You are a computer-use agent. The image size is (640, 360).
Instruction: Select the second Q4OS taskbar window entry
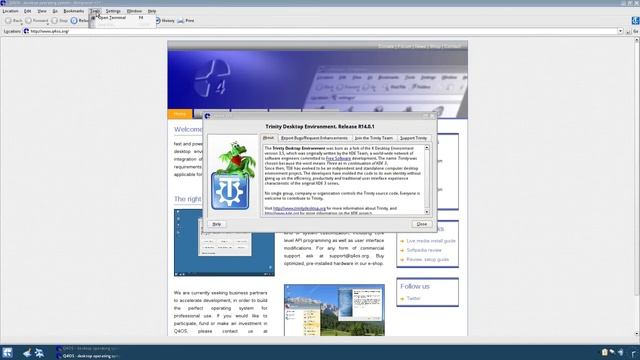coord(88,356)
